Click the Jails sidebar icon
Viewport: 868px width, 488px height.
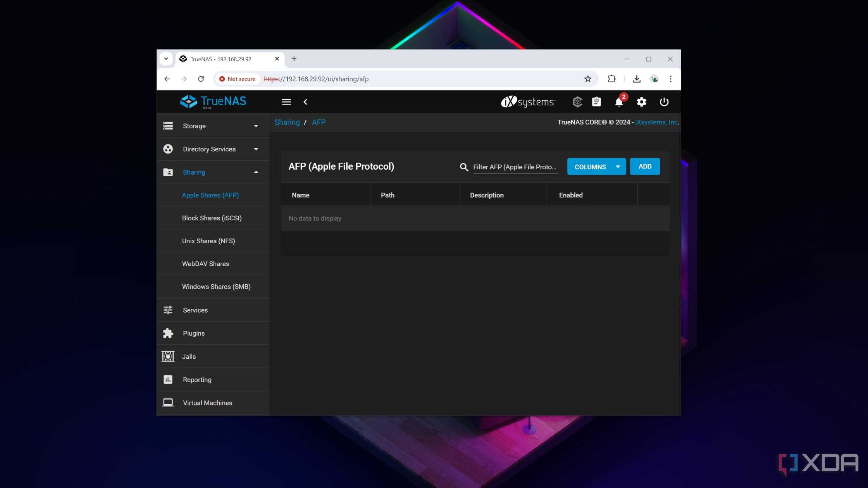168,356
